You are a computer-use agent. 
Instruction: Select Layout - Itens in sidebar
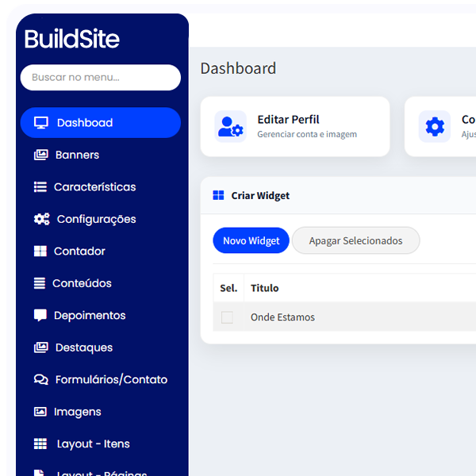93,444
